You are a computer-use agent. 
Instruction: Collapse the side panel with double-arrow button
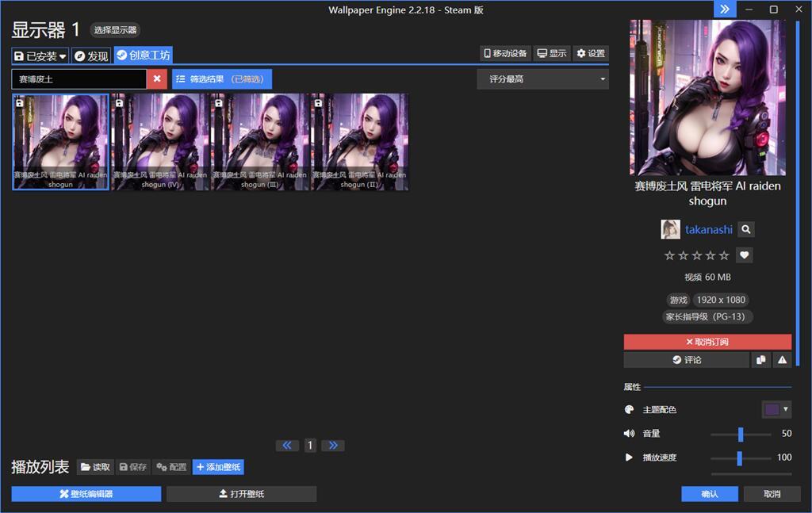click(725, 10)
